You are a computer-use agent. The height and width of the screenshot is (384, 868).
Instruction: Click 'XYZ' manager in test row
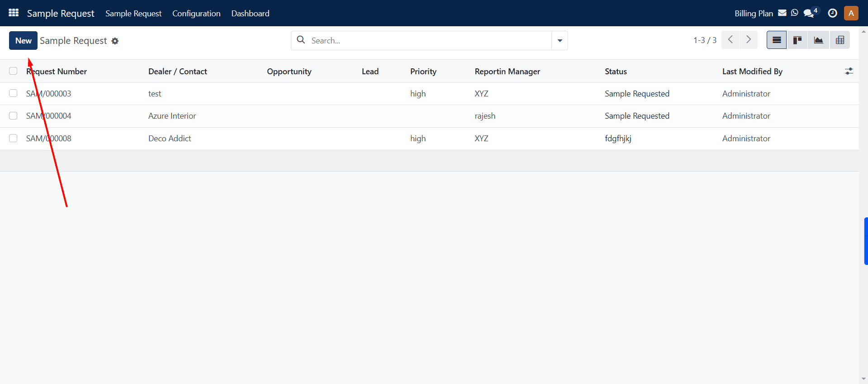coord(481,93)
